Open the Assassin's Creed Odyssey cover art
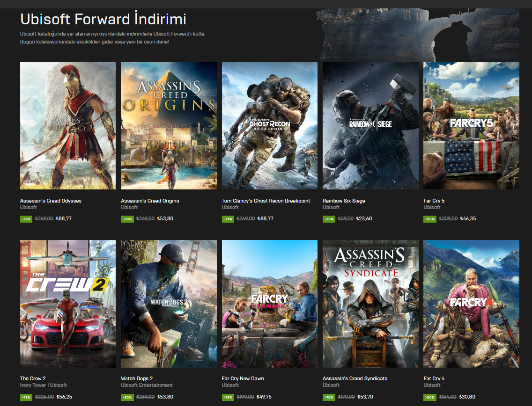Screen dimensions: 532x406 68,125
